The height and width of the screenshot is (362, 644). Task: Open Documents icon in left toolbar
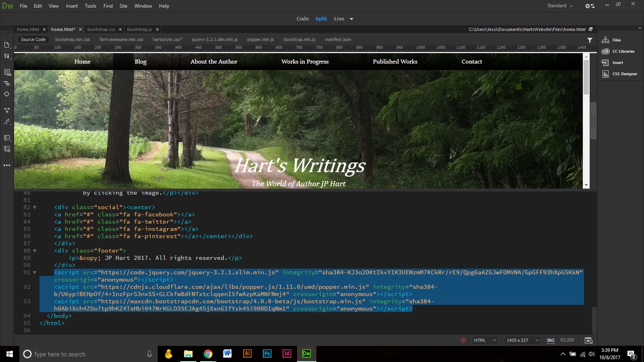tap(7, 45)
